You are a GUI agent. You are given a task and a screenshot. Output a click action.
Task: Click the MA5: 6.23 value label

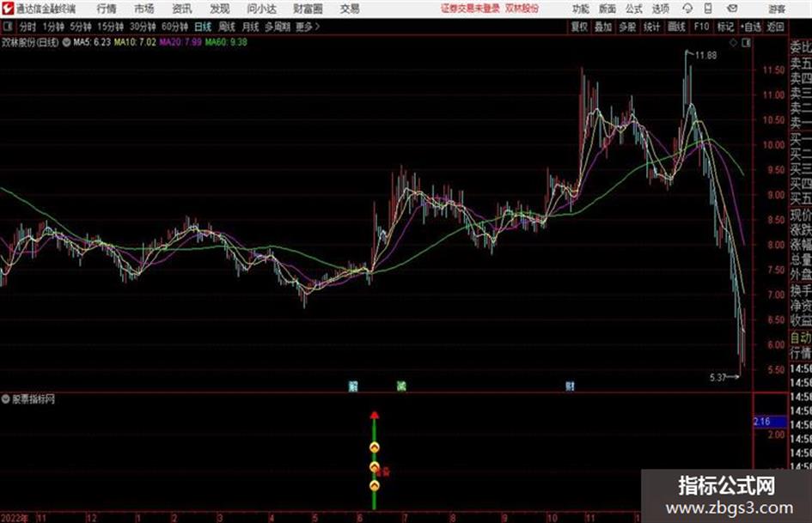[92, 42]
